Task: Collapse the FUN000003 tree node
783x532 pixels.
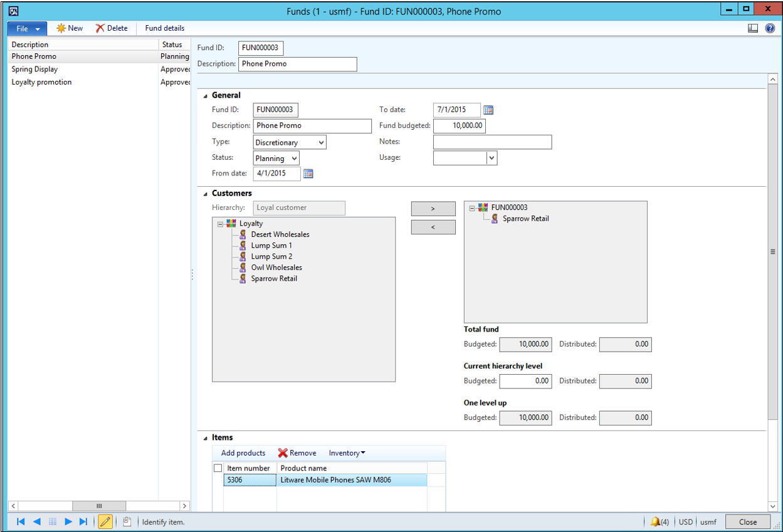Action: point(472,208)
